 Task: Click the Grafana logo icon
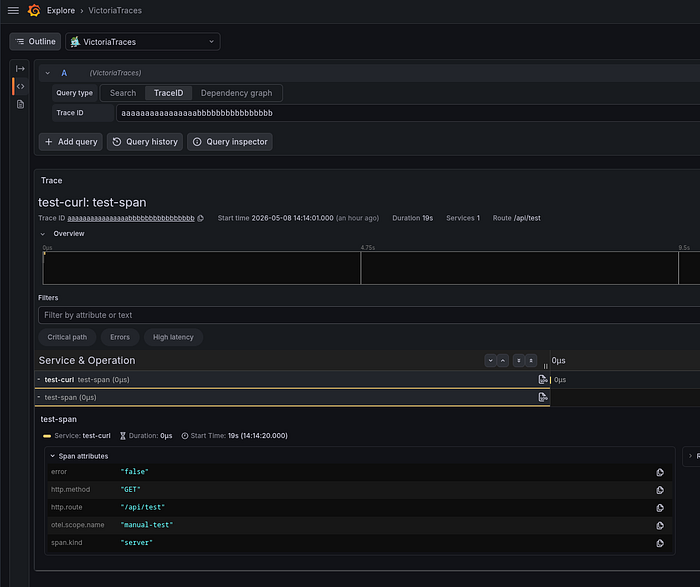click(34, 10)
